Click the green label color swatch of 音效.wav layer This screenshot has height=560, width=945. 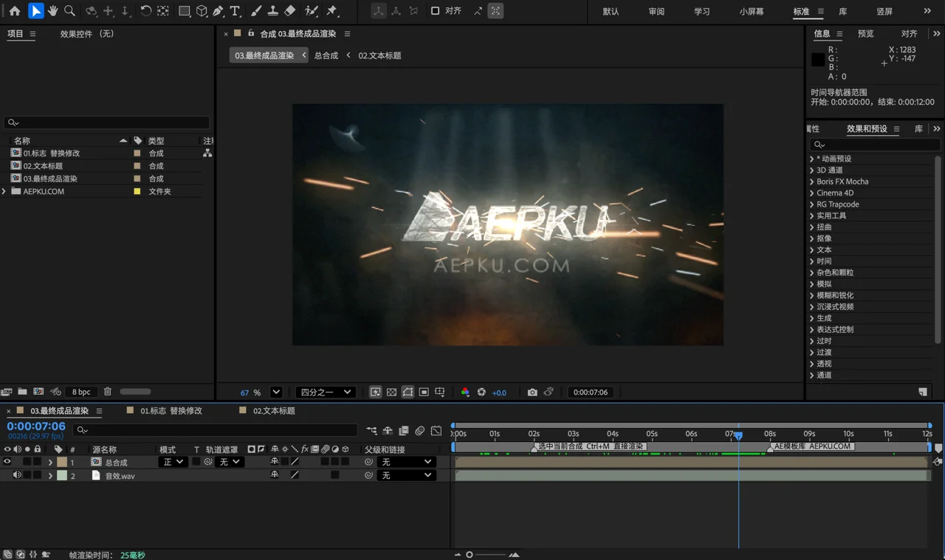pos(62,476)
